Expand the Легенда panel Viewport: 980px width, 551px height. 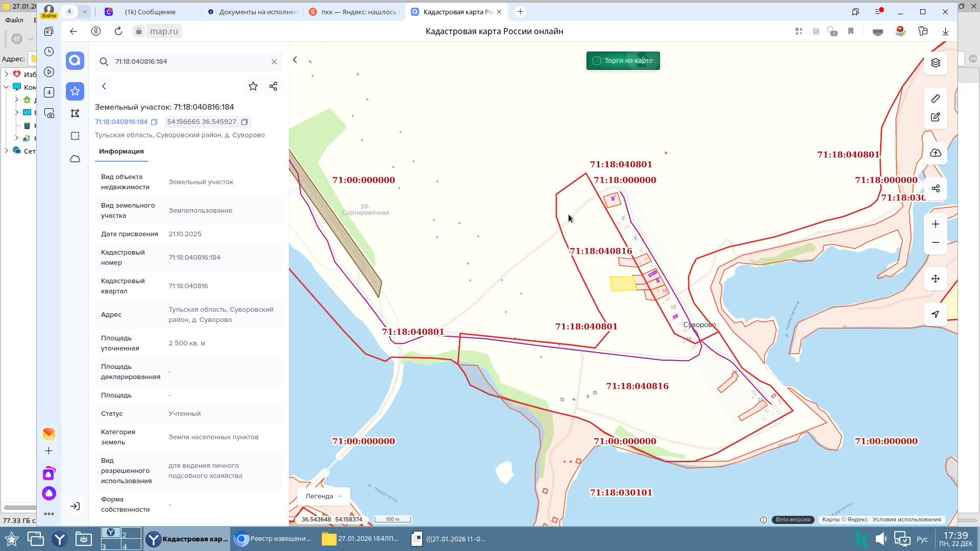coord(323,496)
